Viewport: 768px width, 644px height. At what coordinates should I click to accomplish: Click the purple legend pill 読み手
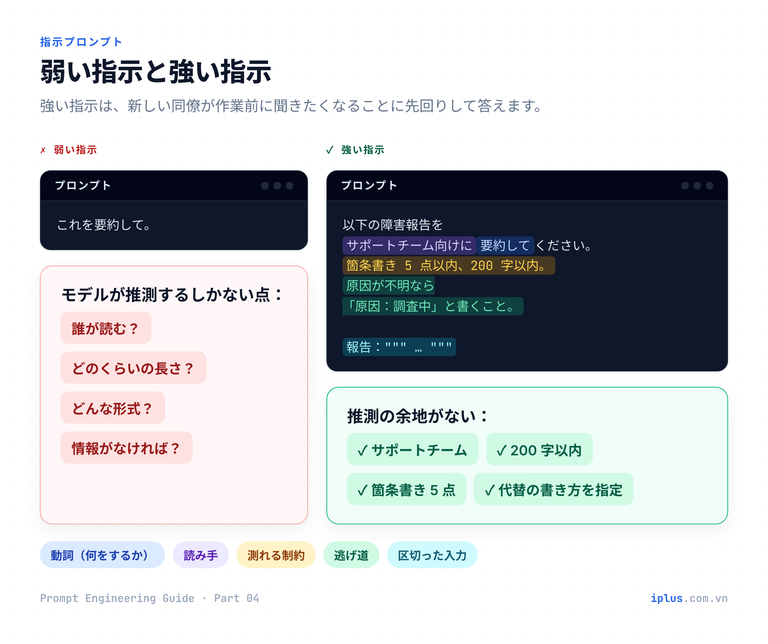click(x=201, y=555)
